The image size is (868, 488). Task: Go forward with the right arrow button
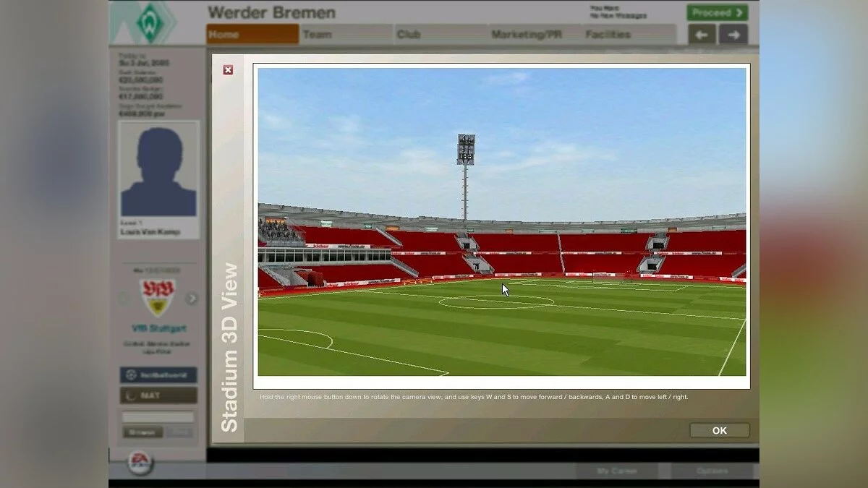tap(733, 34)
